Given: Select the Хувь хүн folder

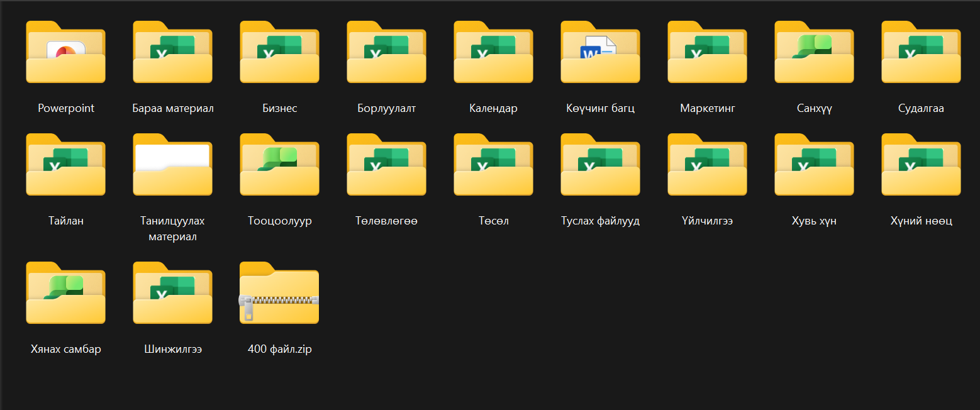Looking at the screenshot, I should click(814, 165).
